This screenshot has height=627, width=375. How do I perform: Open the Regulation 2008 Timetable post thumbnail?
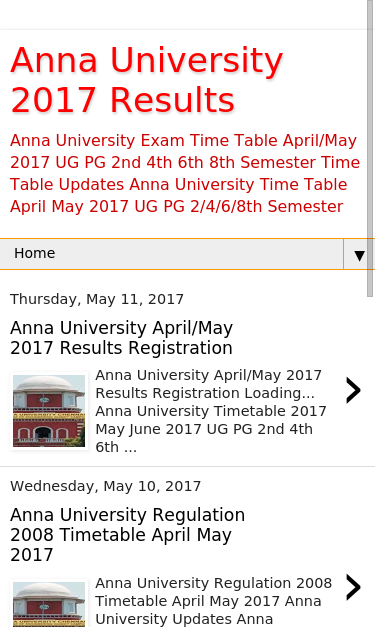[x=49, y=604]
